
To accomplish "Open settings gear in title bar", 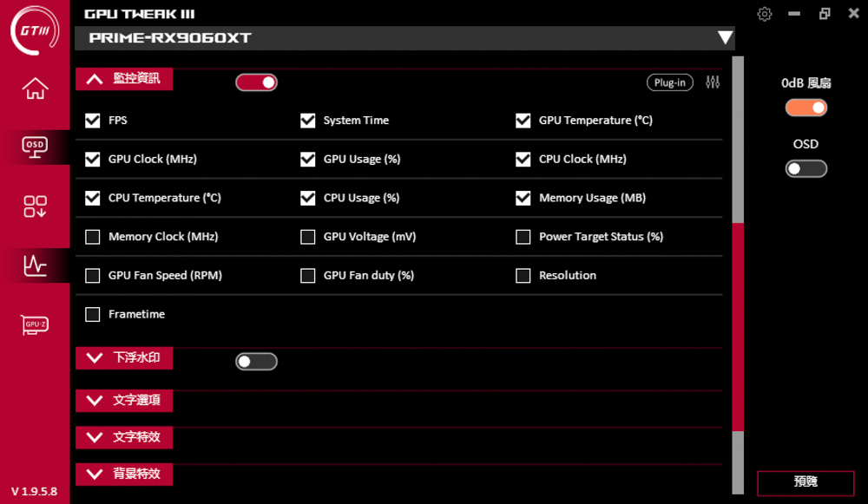I will point(765,14).
